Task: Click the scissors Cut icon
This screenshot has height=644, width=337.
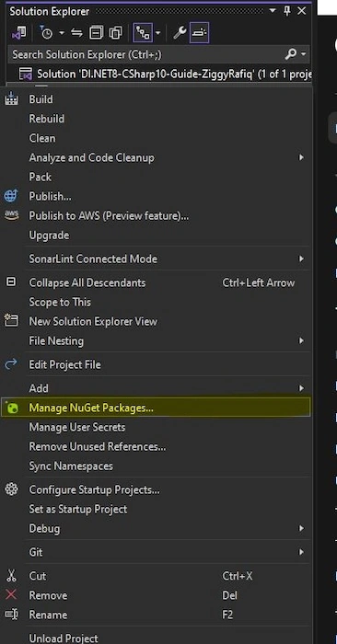Action: click(11, 576)
